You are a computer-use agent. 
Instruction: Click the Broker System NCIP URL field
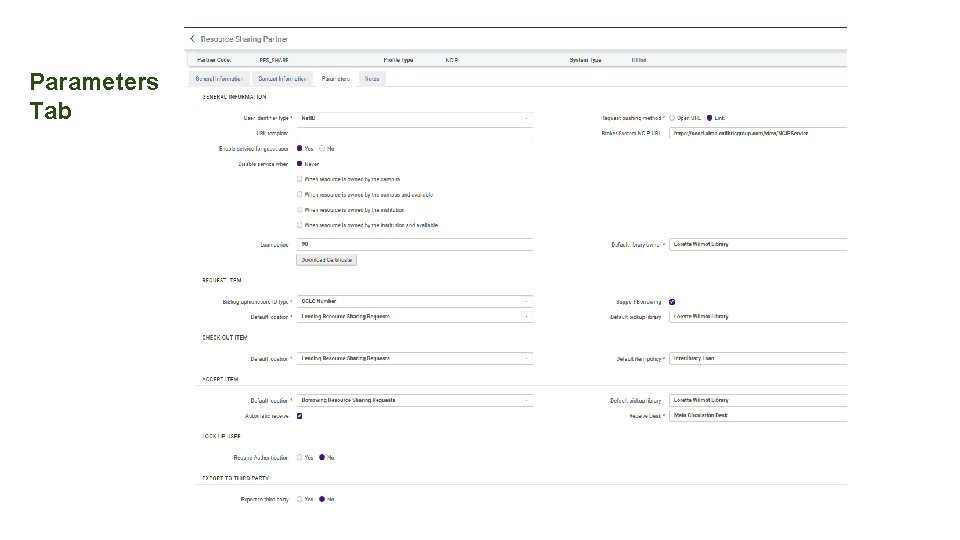tap(758, 133)
